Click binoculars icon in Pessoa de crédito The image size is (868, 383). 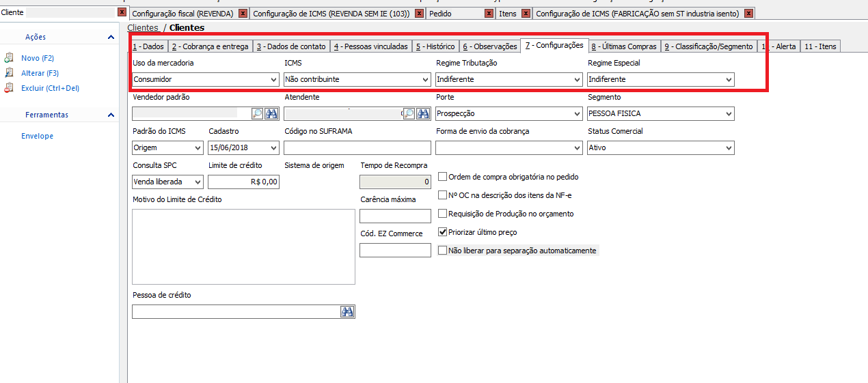point(347,312)
